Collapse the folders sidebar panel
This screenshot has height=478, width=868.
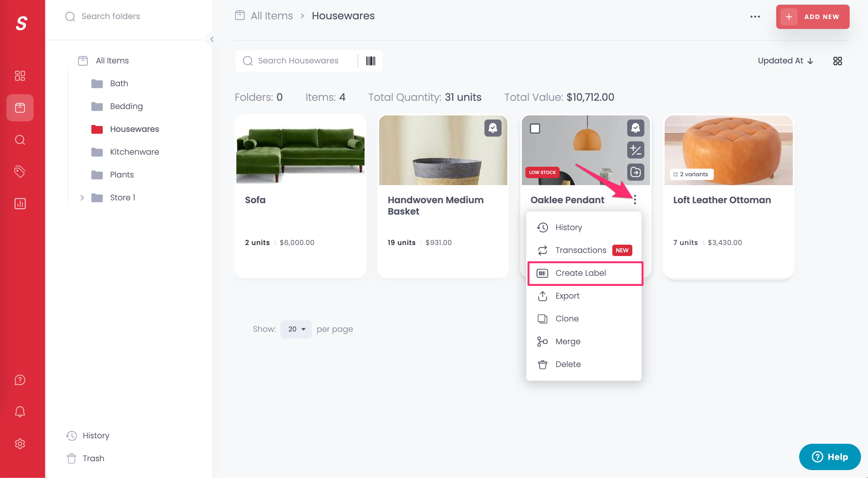[212, 39]
